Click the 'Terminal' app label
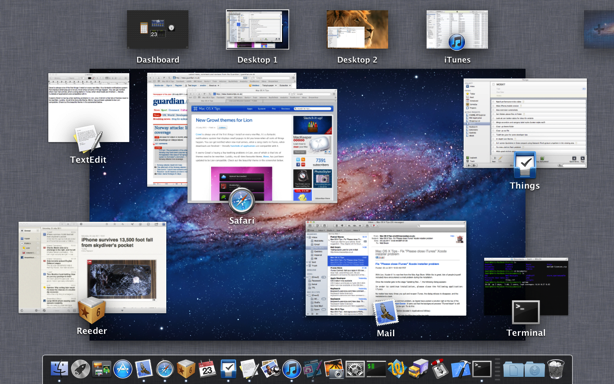 coord(526,333)
